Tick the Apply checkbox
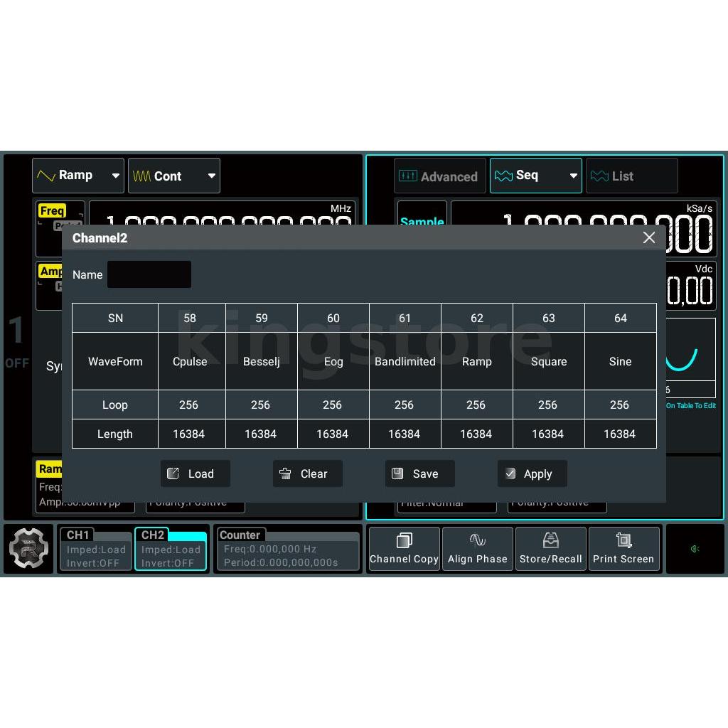 511,474
